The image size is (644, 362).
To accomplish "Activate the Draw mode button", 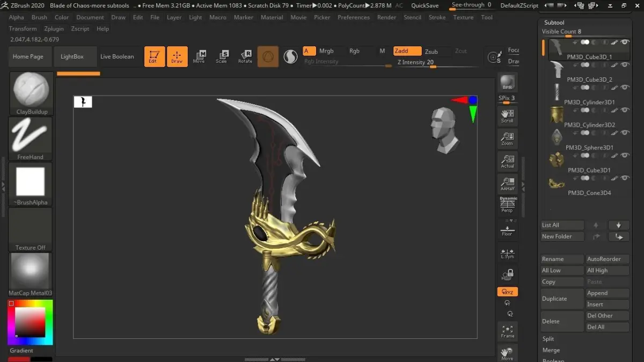I will (177, 56).
